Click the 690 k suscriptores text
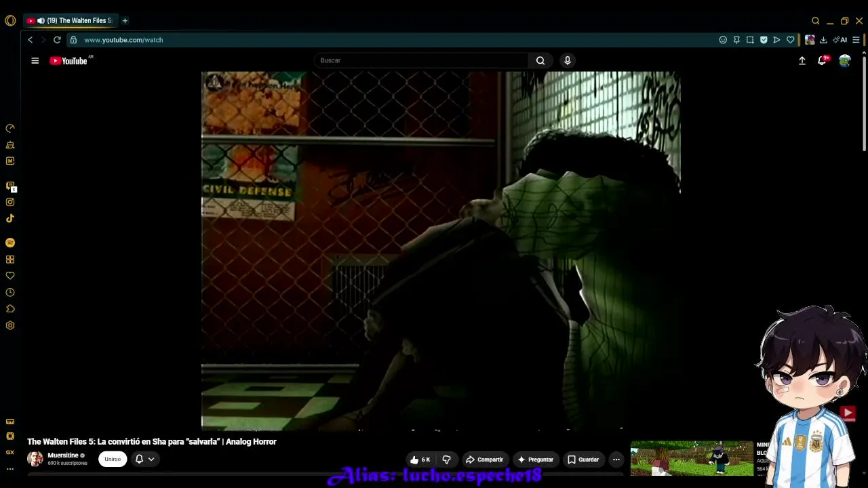 coord(67,464)
